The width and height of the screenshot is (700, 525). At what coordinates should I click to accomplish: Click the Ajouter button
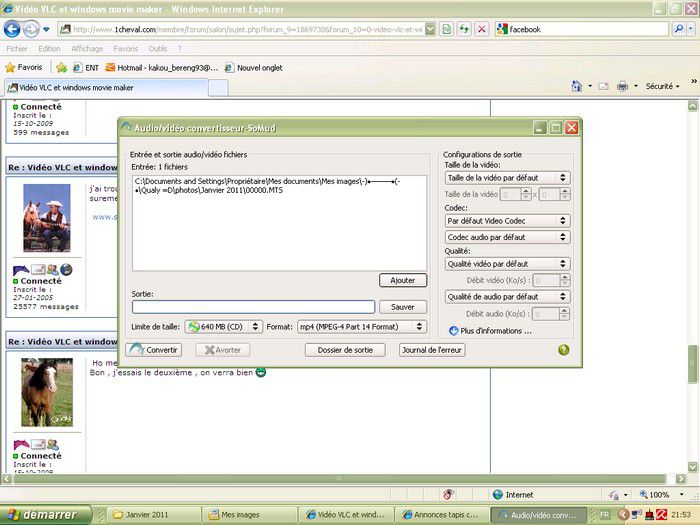tap(403, 281)
